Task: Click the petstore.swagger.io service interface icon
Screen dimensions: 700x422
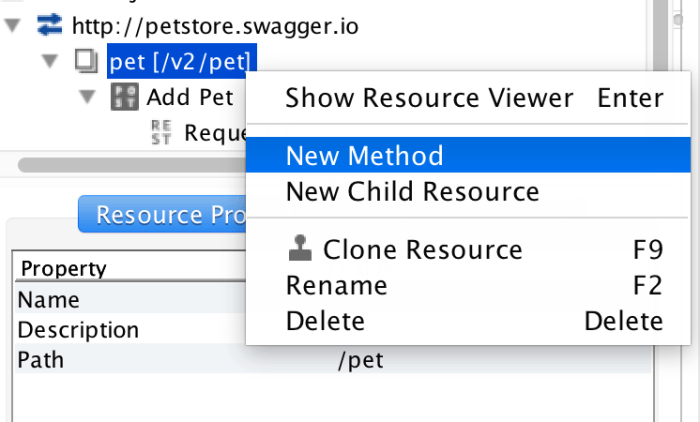Action: point(50,25)
